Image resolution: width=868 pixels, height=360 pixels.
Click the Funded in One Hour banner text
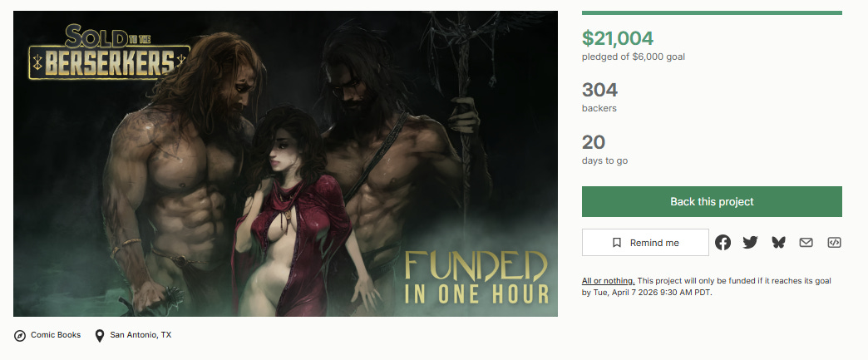476,278
